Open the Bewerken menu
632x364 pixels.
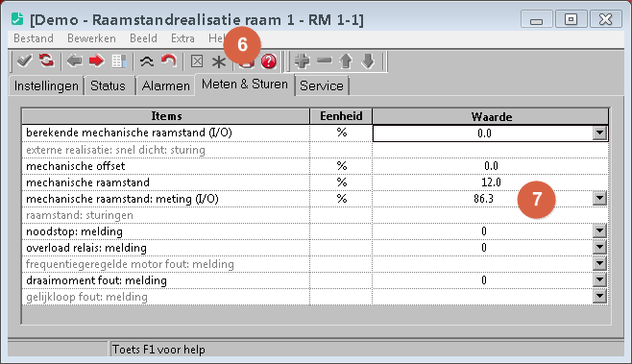tap(91, 38)
